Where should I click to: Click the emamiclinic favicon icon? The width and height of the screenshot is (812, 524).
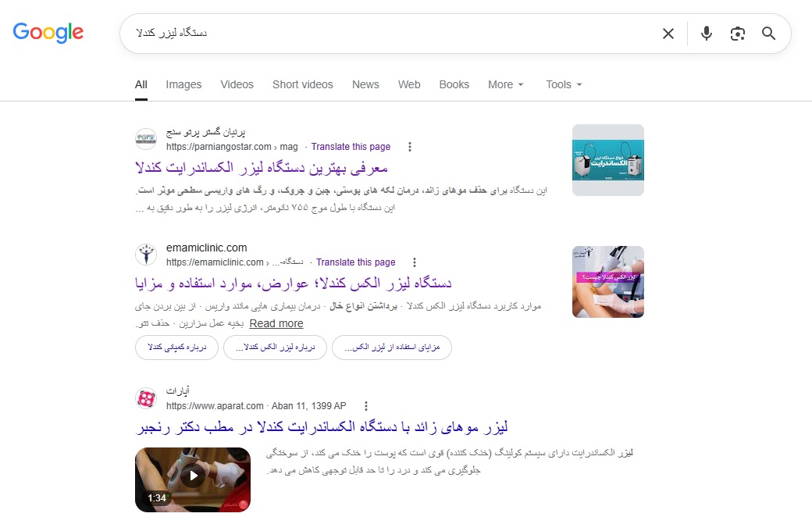point(146,255)
